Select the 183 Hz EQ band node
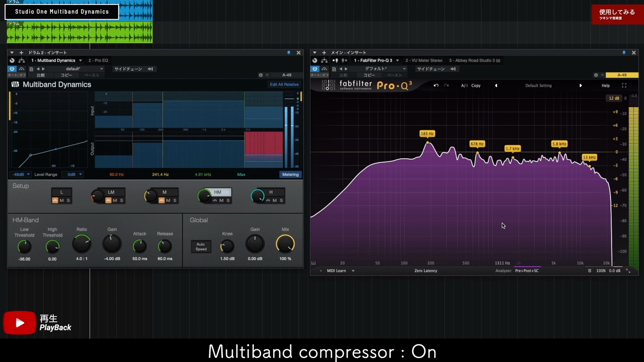The width and height of the screenshot is (644, 362). pos(427,143)
